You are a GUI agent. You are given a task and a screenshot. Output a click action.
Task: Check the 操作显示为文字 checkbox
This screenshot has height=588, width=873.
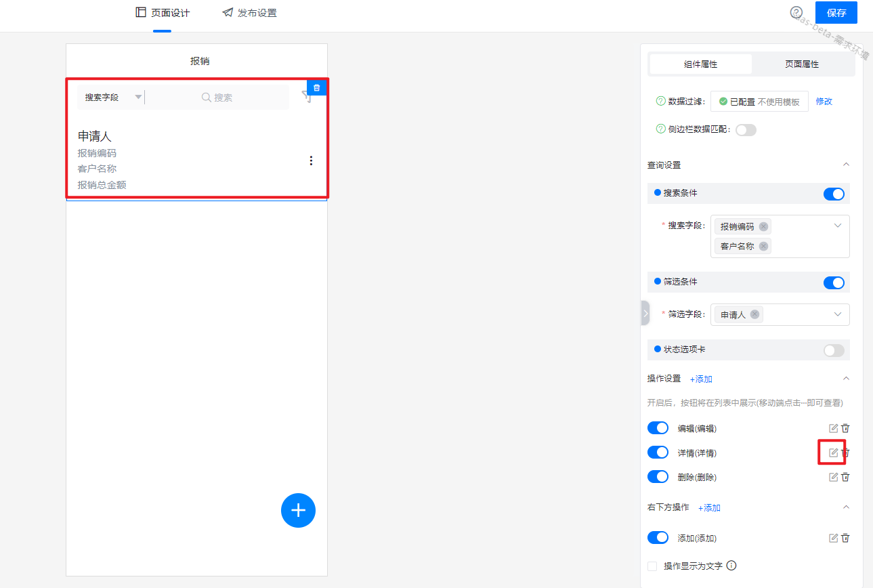[x=652, y=566]
